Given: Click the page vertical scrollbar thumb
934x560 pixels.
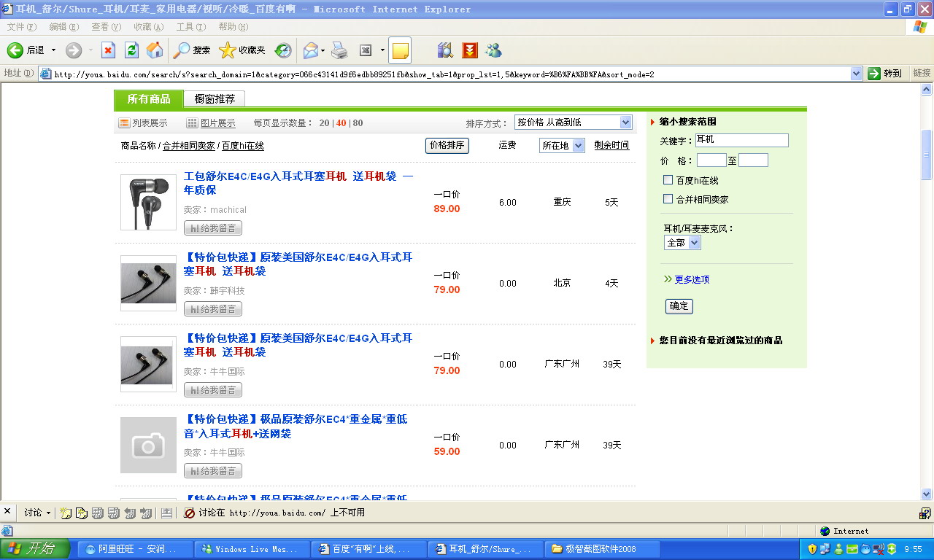Looking at the screenshot, I should tap(927, 155).
